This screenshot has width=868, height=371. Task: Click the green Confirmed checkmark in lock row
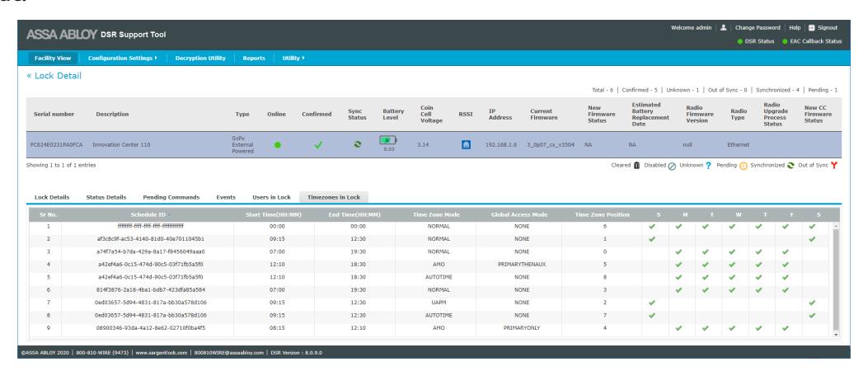coord(317,145)
